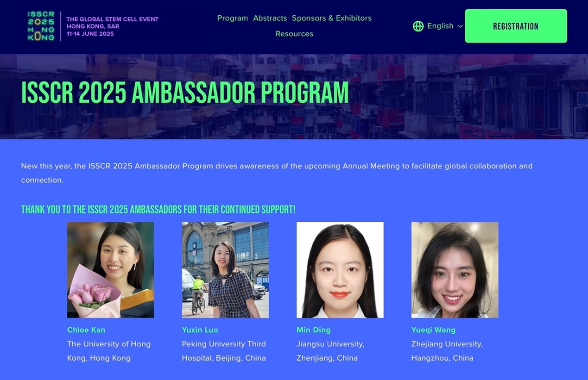Open Yueqi Wang's profile photo
The width and height of the screenshot is (588, 380).
click(x=455, y=270)
